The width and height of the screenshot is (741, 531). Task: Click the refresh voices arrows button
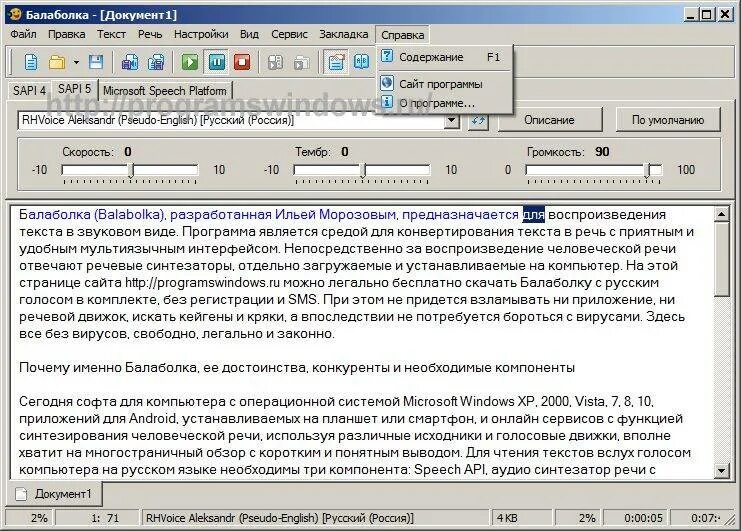pyautogui.click(x=478, y=120)
